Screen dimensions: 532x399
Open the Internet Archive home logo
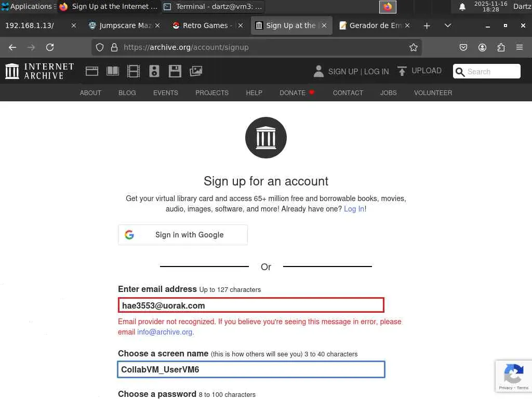coord(39,71)
